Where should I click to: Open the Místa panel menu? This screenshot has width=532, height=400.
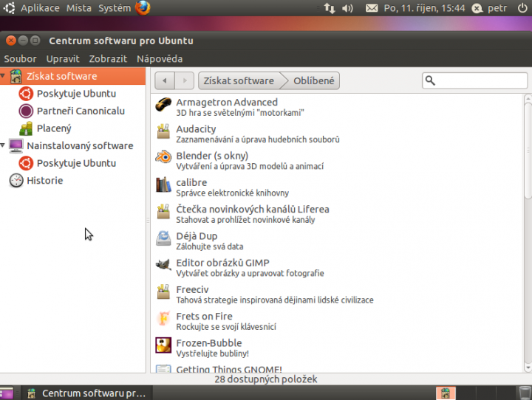[x=79, y=8]
